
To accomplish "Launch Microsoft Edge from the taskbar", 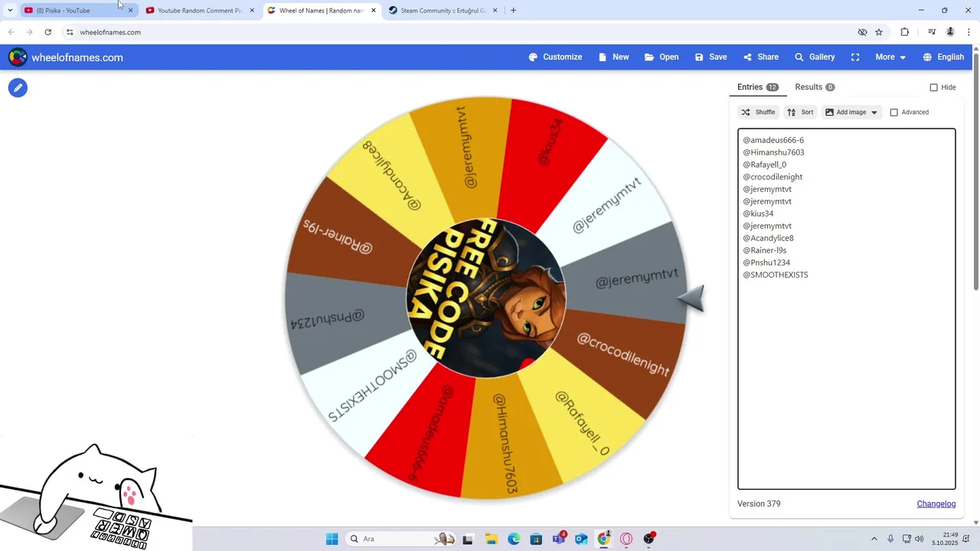I will (514, 539).
